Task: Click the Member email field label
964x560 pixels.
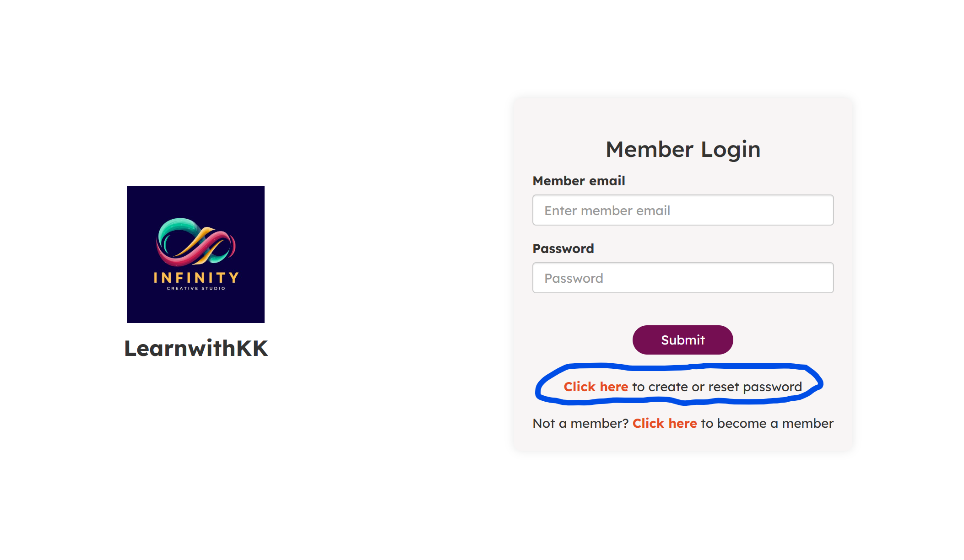Action: [x=579, y=181]
